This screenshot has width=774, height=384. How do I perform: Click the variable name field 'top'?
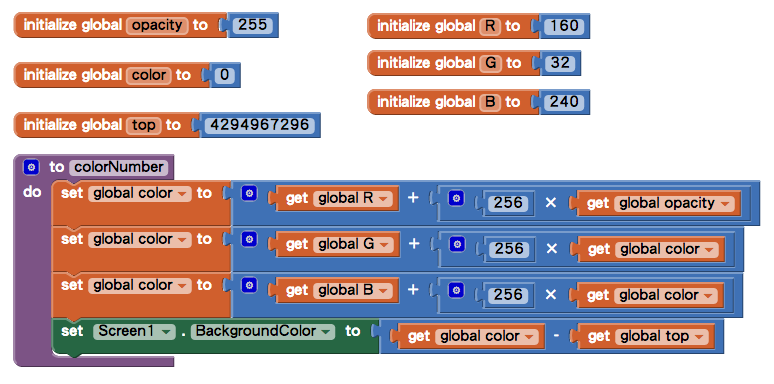tap(144, 125)
